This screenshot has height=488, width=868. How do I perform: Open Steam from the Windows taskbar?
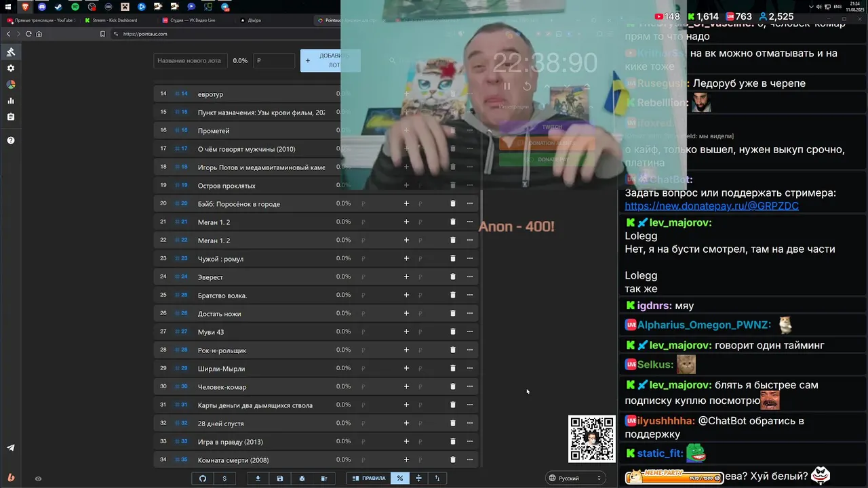[58, 7]
